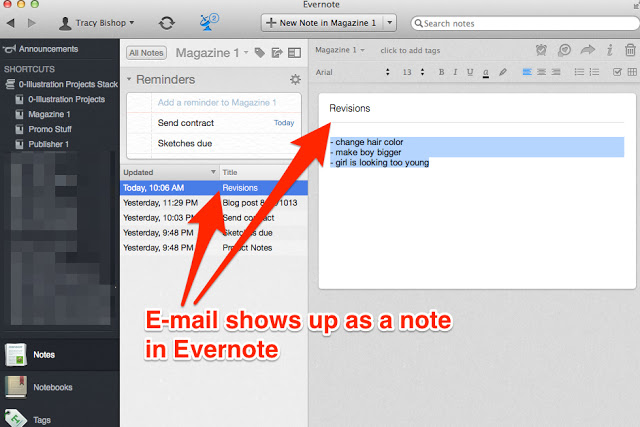Toggle bold formatting
This screenshot has height=427, width=640.
[441, 72]
